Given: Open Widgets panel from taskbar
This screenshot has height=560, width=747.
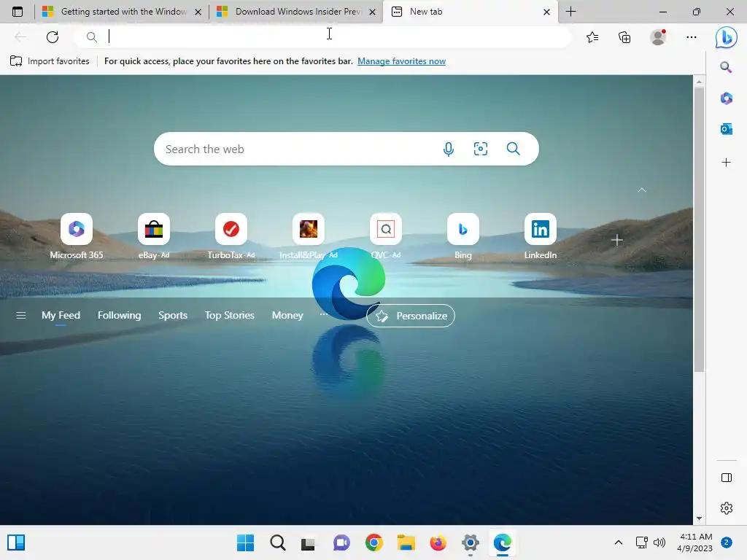Looking at the screenshot, I should pos(16,542).
